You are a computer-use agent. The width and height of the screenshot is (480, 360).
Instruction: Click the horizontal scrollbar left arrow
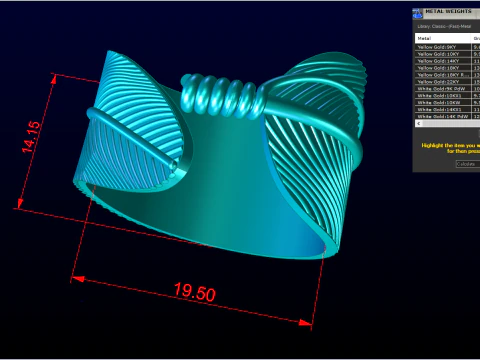419,123
